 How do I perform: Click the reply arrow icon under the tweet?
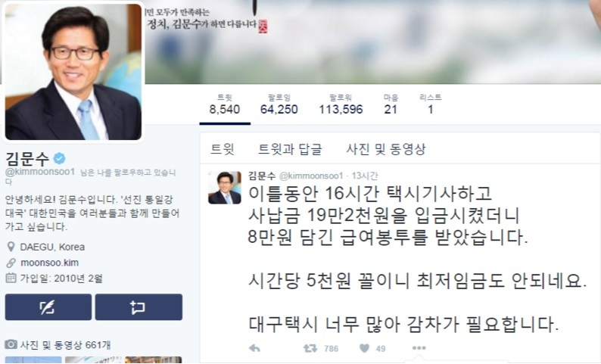click(x=254, y=348)
